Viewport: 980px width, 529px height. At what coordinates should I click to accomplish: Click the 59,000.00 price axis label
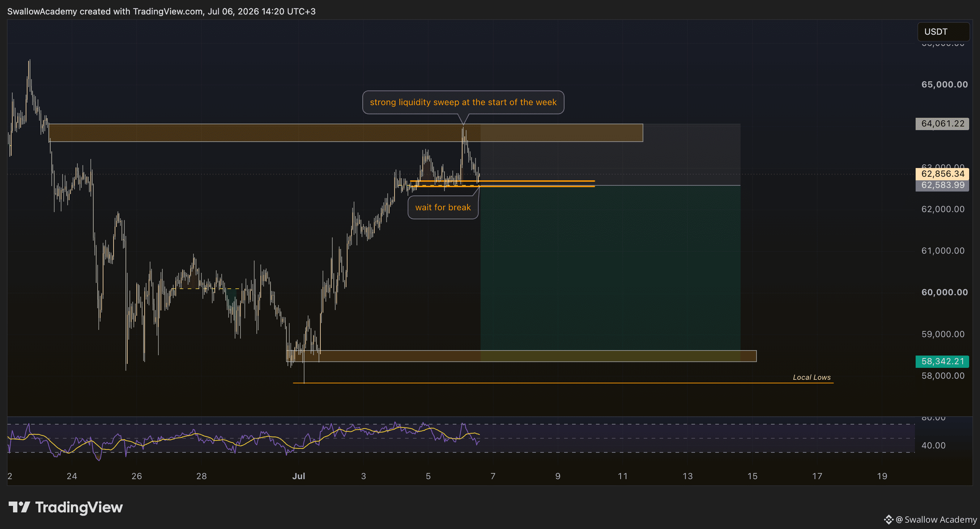click(x=943, y=334)
